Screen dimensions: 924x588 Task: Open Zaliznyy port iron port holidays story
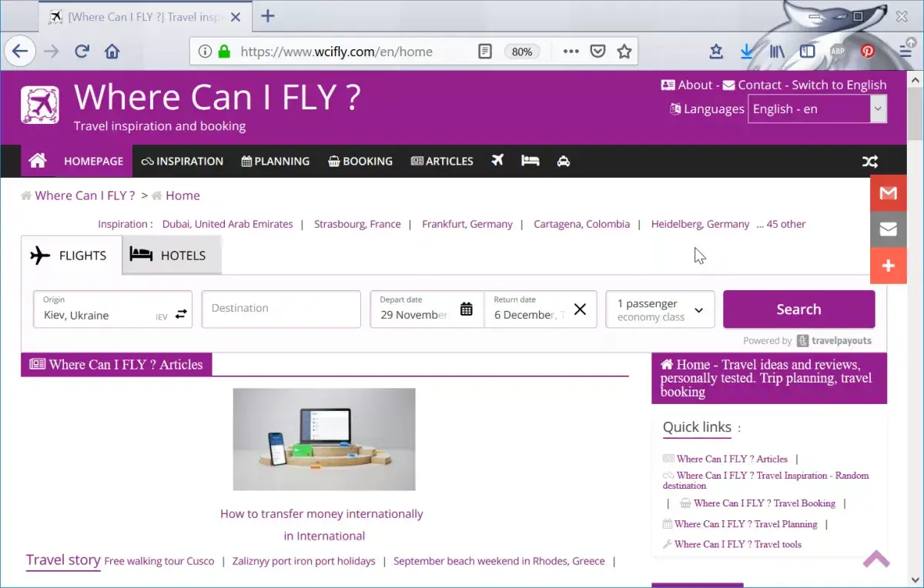tap(304, 561)
